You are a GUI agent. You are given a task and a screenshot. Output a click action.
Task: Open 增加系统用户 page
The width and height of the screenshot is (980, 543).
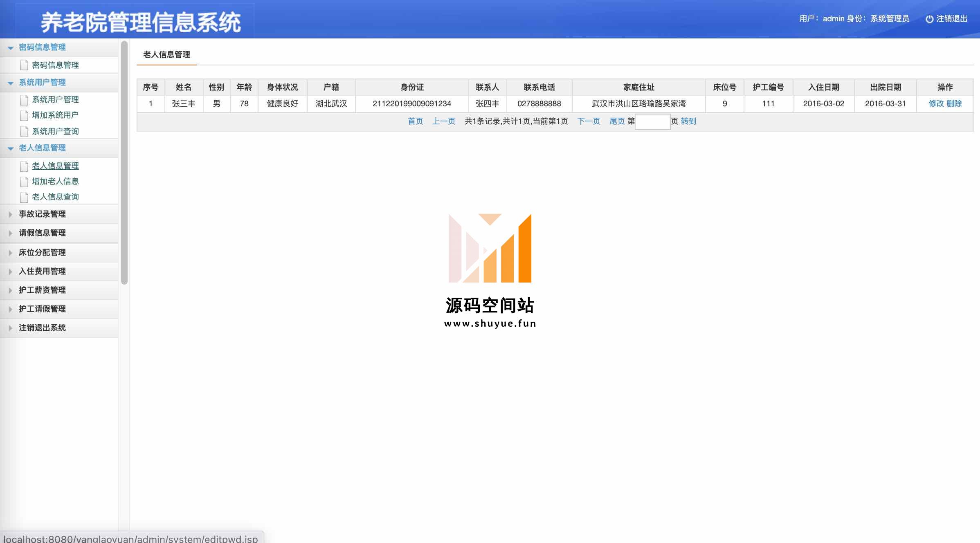[x=55, y=115]
